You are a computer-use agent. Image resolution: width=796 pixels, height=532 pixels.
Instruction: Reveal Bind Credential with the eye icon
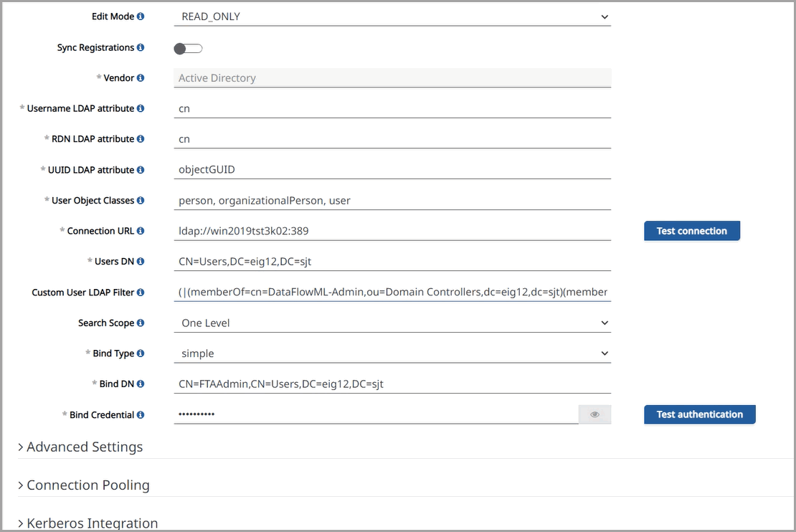pos(594,414)
